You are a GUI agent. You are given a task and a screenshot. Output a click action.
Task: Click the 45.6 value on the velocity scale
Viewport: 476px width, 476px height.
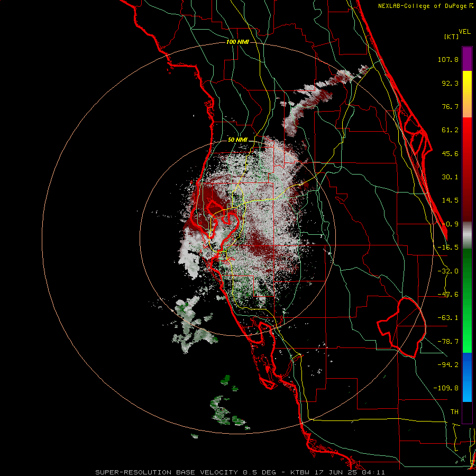450,153
